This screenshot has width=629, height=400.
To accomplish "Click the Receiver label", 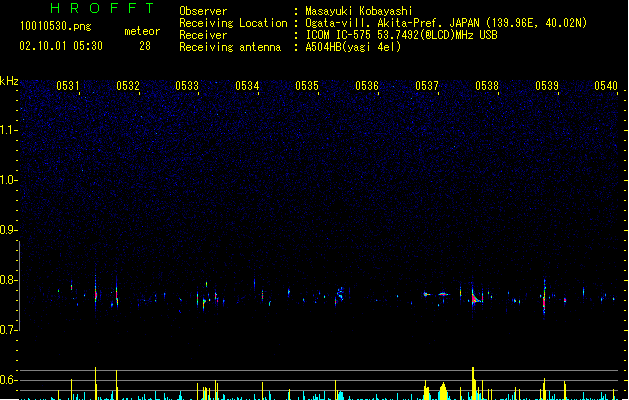I will pyautogui.click(x=203, y=35).
